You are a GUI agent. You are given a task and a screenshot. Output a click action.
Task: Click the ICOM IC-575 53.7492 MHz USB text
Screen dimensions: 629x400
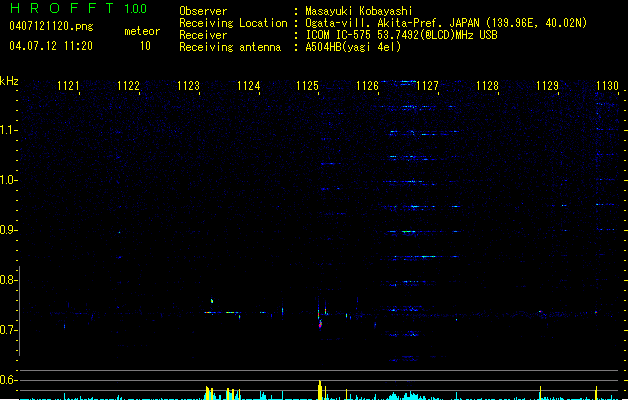pyautogui.click(x=402, y=35)
